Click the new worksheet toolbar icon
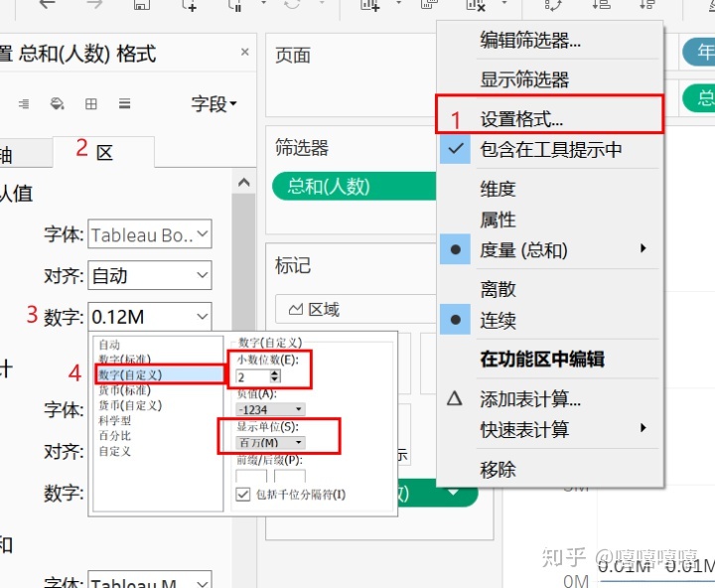Viewport: 715px width, 588px height. click(369, 5)
